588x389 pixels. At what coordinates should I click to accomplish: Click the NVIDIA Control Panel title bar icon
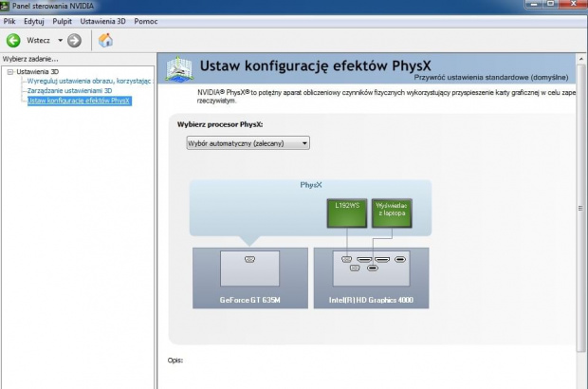tap(5, 6)
